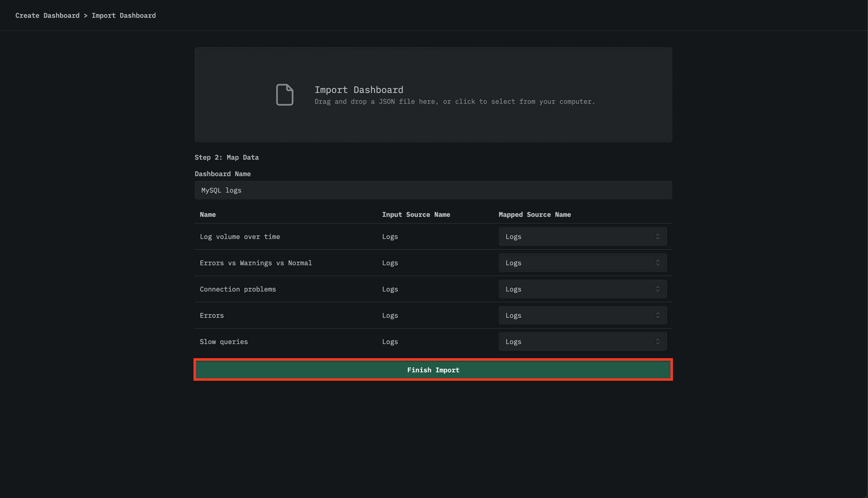Click the Import Dashboard drop zone heading
868x498 pixels.
[358, 90]
